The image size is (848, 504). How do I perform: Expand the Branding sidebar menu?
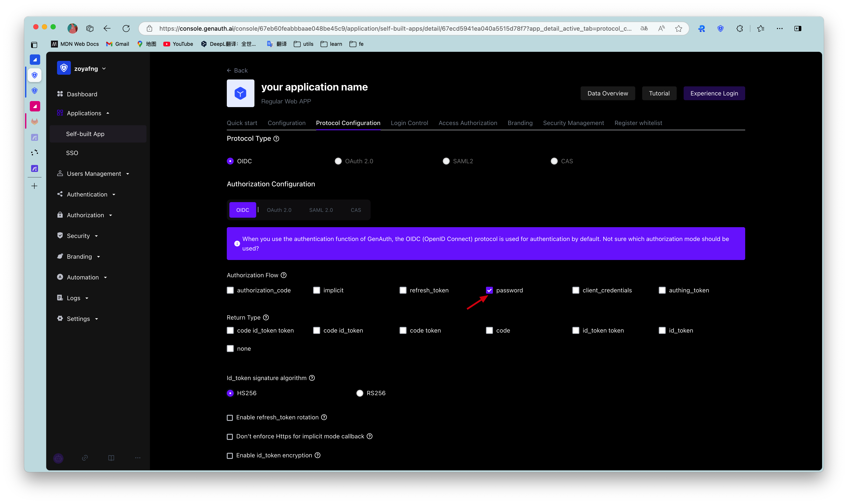79,256
